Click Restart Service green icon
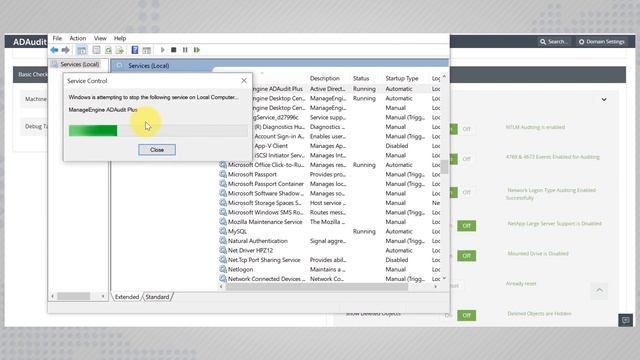Viewport: 640px width, 360px height. [197, 50]
